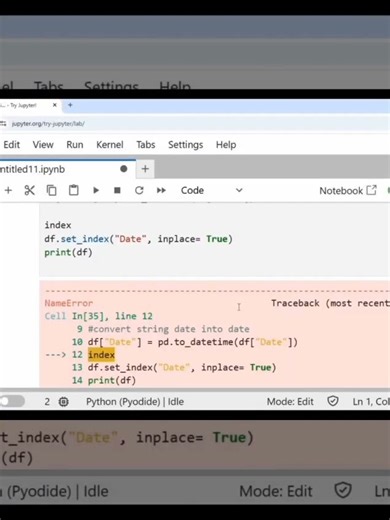Click Python (Pyodide) | Idle kernel status
This screenshot has width=390, height=520.
click(x=135, y=402)
